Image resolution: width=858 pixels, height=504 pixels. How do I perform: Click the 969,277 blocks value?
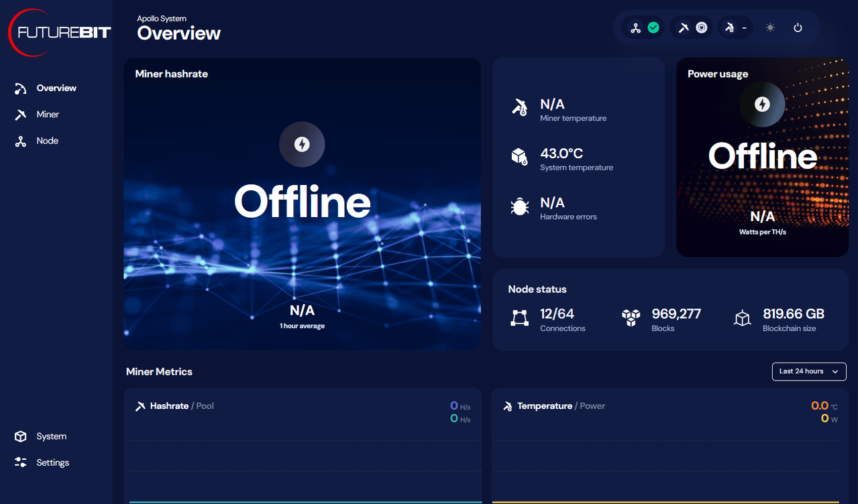tap(676, 314)
